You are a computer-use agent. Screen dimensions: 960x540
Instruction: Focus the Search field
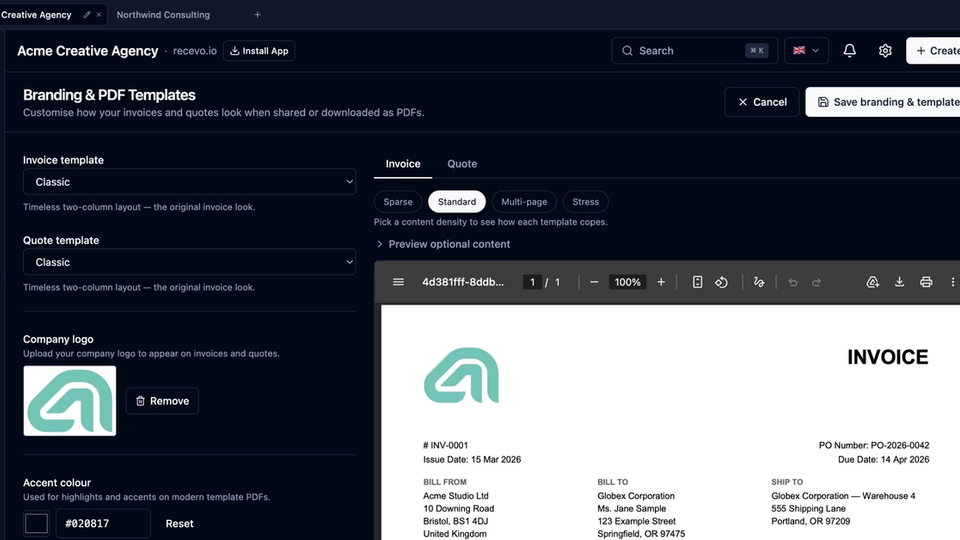[694, 51]
